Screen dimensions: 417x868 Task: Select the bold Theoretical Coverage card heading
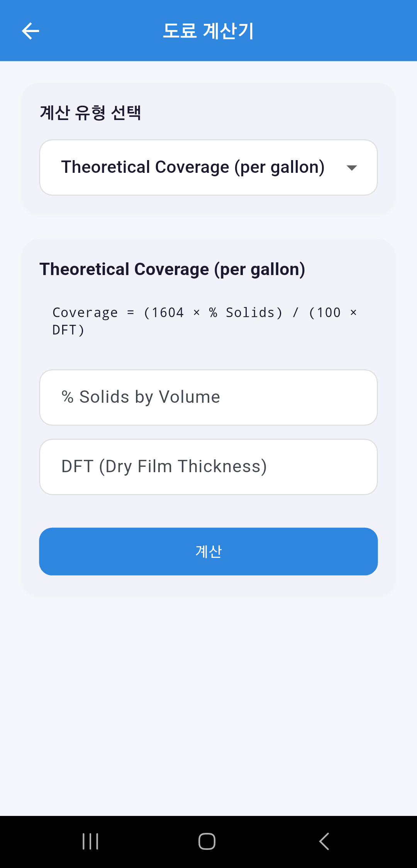tap(172, 269)
